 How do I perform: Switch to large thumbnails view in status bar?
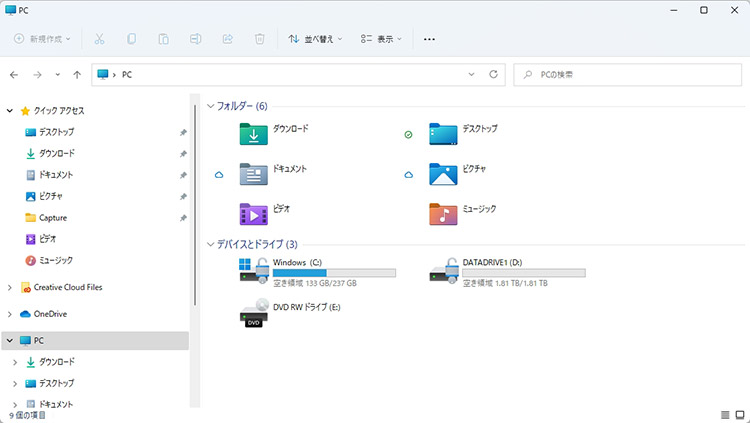[x=740, y=414]
